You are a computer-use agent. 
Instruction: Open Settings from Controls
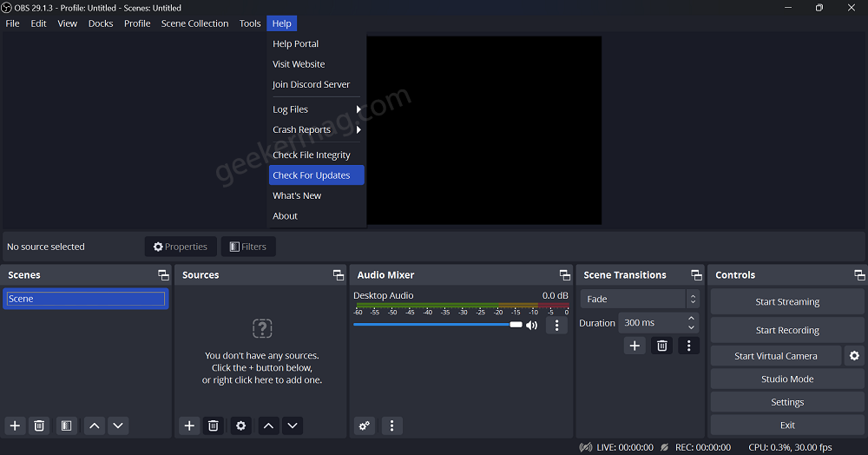click(x=787, y=402)
